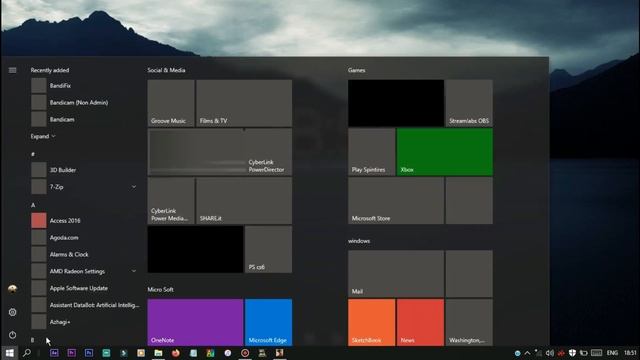Image resolution: width=640 pixels, height=360 pixels.
Task: Launch the Microsoft Edge tile
Action: (269, 322)
